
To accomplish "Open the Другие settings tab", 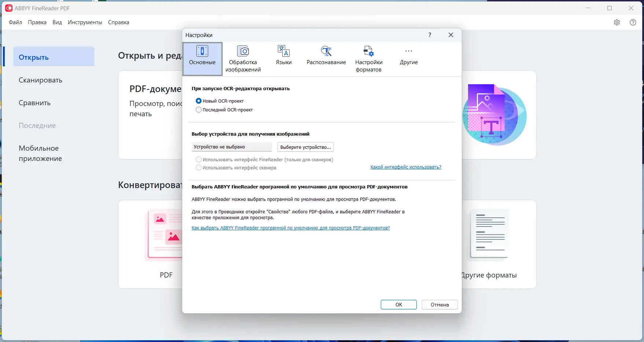I will coord(409,56).
